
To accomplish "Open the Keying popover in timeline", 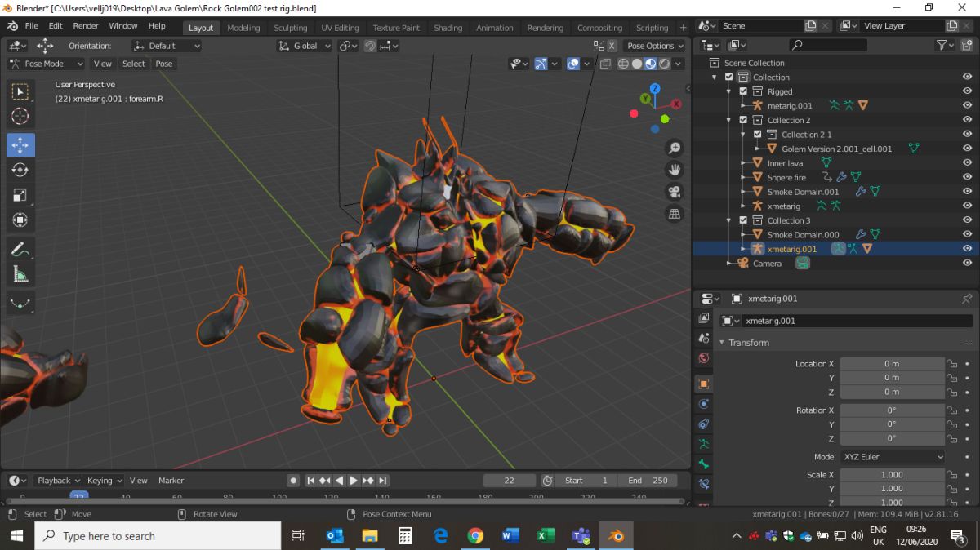I will coord(104,481).
